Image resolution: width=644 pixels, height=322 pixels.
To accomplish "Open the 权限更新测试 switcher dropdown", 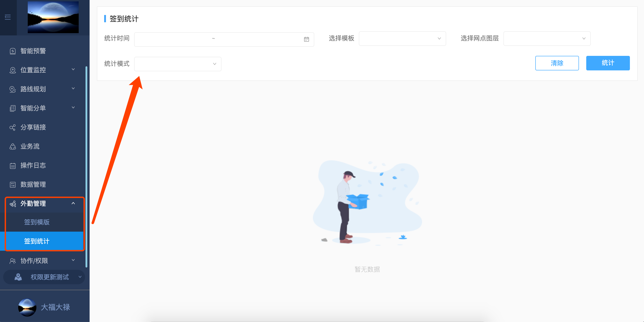I will point(44,277).
